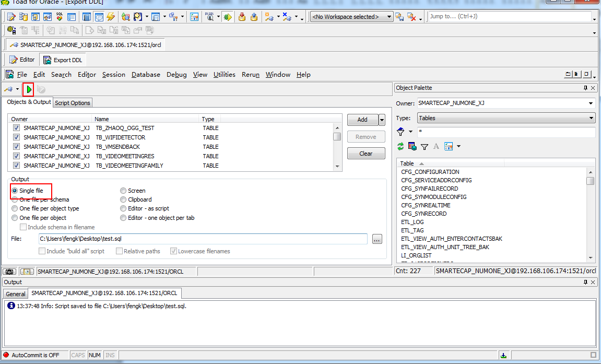The width and height of the screenshot is (601, 364).
Task: Open the Schema Browser toolbar icon
Action: (23, 17)
